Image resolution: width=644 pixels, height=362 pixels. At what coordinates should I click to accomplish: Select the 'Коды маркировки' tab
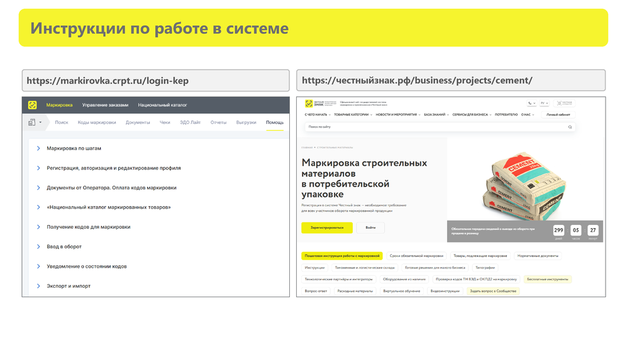click(x=97, y=123)
